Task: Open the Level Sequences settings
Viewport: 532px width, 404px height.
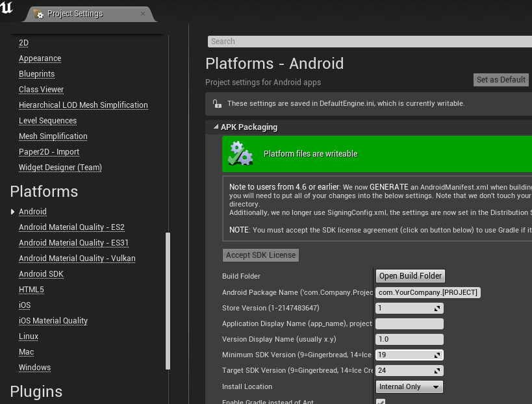Action: point(47,121)
